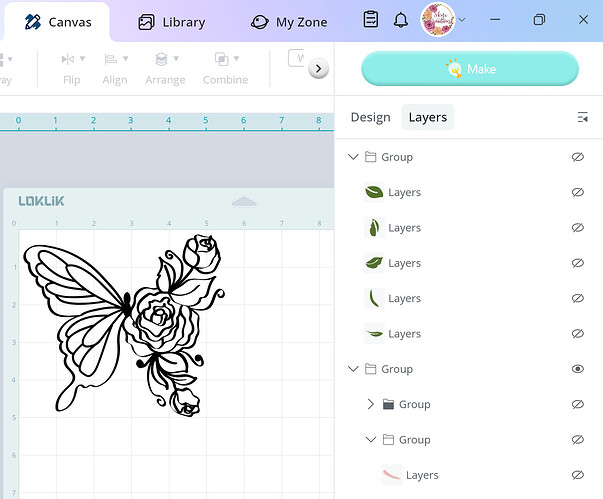The image size is (603, 499).
Task: Show the upright double-leaf layer
Action: 578,227
